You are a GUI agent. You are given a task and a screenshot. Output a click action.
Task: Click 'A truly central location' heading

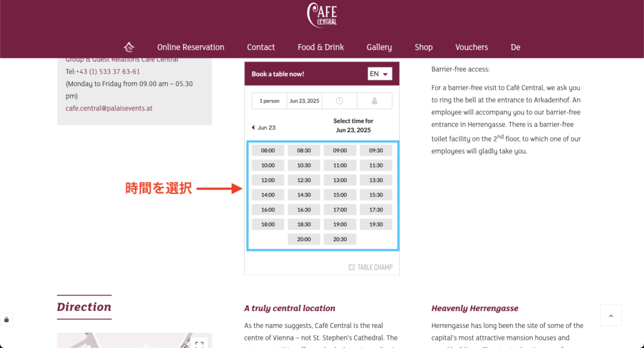(289, 308)
